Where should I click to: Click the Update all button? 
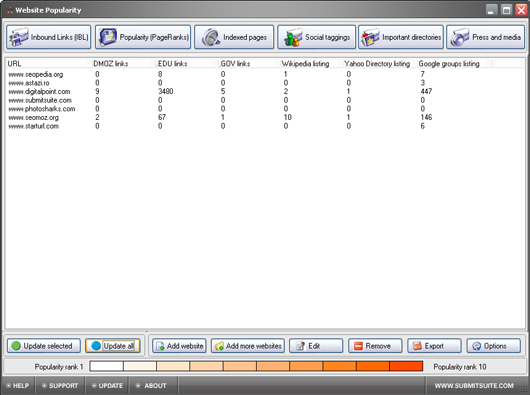pos(113,346)
